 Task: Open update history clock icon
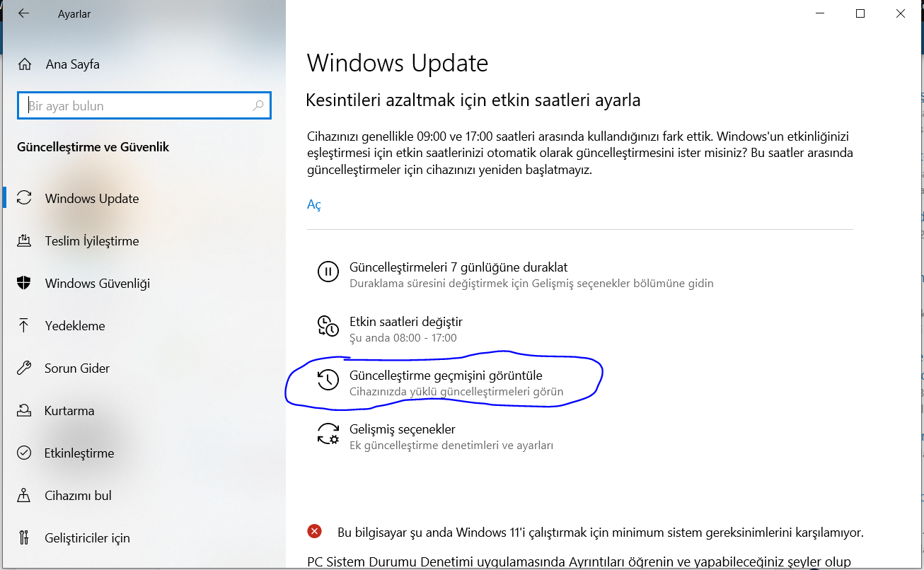coord(328,380)
